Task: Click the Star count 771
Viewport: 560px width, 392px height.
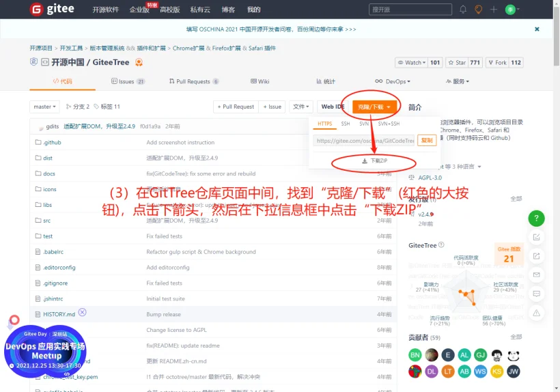Action: click(475, 62)
